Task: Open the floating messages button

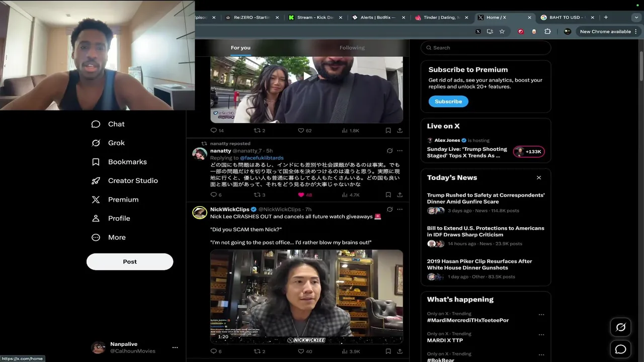Action: click(621, 349)
